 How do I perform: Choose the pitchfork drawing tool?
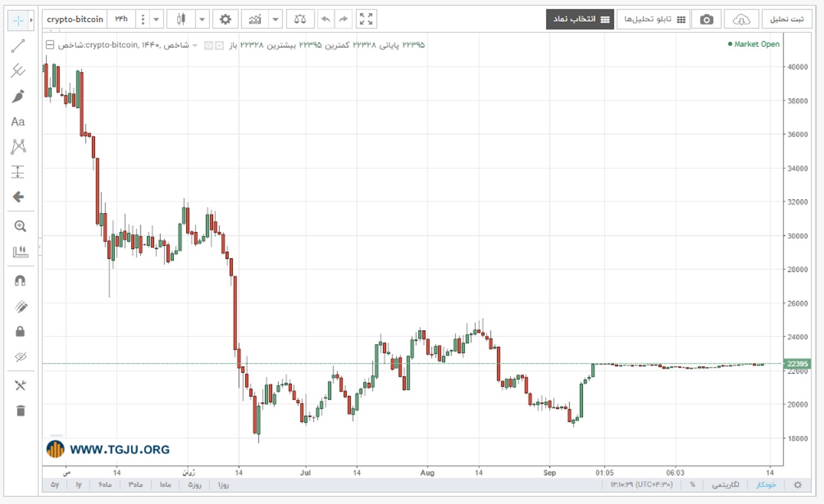18,71
